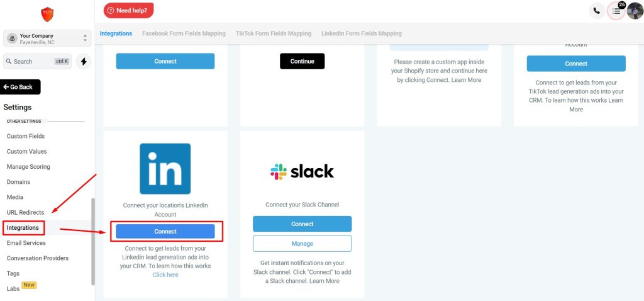
Task: Click the Slack Connect button
Action: click(303, 224)
